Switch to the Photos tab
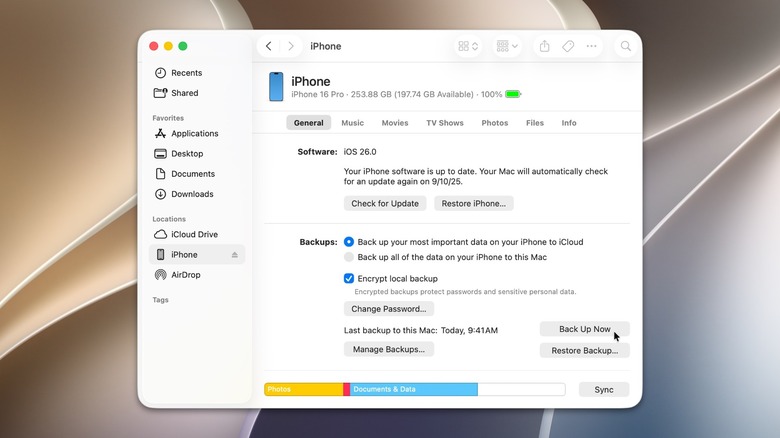780x438 pixels. (x=495, y=123)
